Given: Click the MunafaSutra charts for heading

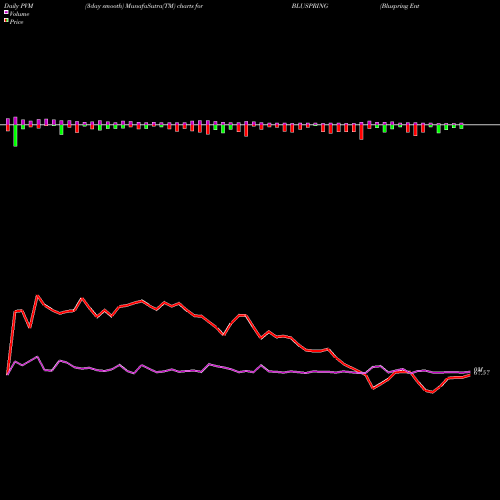Looking at the screenshot, I should [x=144, y=6].
